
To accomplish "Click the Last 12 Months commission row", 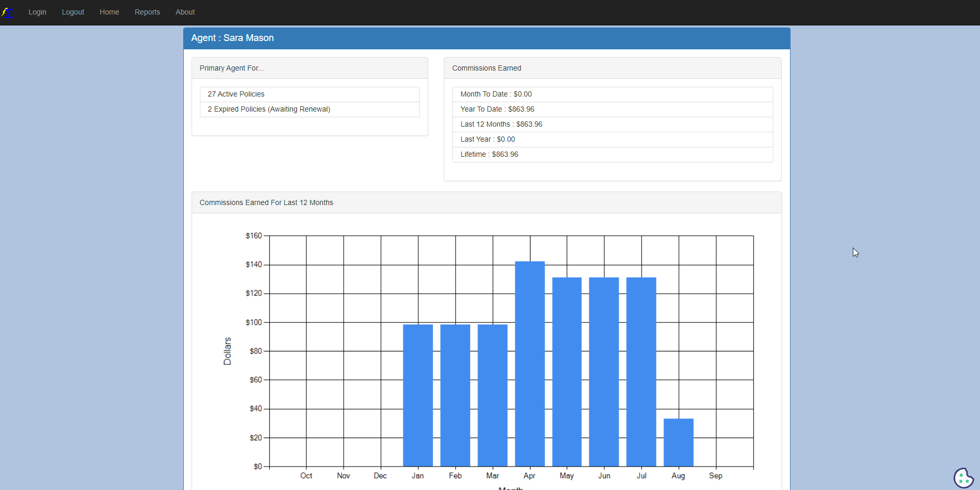I will click(612, 124).
